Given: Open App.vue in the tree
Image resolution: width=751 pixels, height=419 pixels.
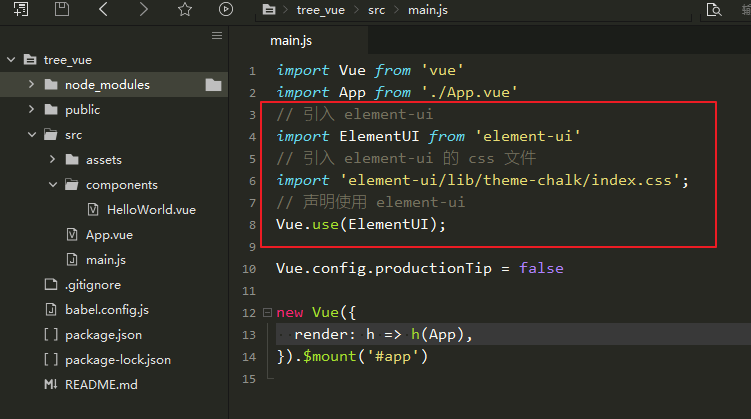Looking at the screenshot, I should pos(109,235).
